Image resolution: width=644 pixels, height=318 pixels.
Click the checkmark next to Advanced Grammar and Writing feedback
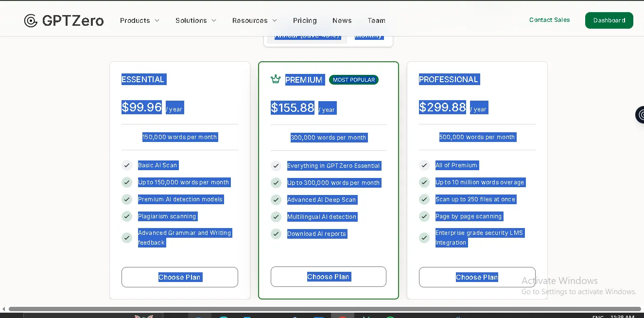127,238
